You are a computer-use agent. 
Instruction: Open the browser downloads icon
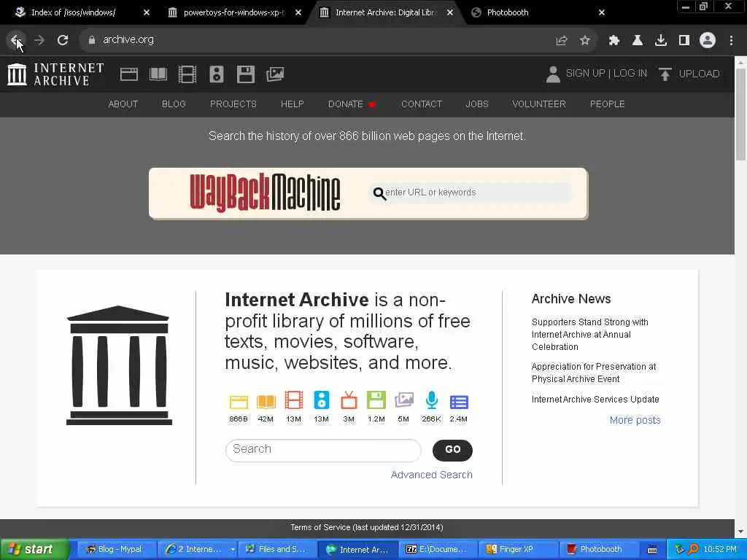click(661, 41)
